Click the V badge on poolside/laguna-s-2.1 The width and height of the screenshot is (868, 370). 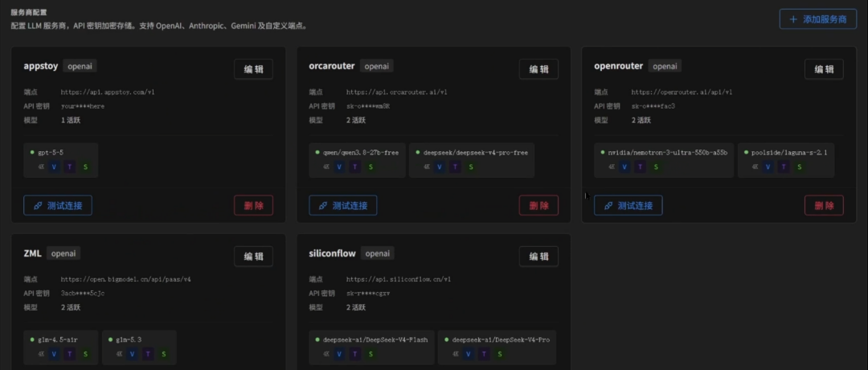[768, 166]
